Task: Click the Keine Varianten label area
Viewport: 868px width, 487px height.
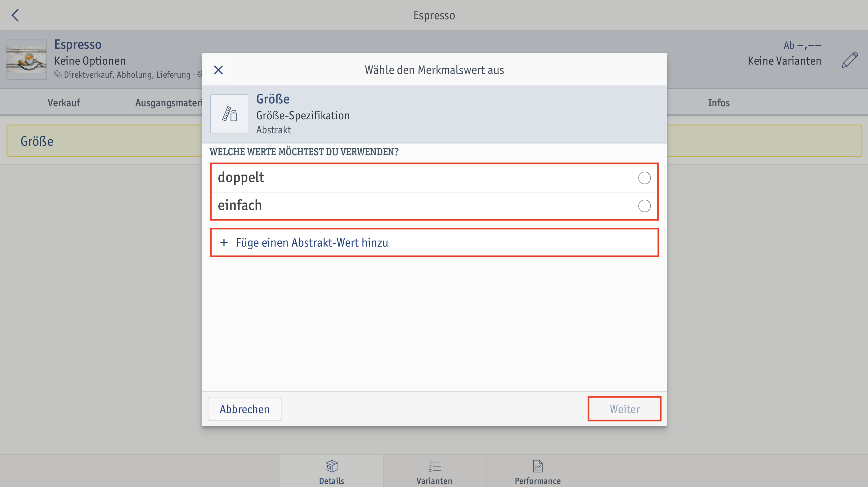Action: pos(785,60)
